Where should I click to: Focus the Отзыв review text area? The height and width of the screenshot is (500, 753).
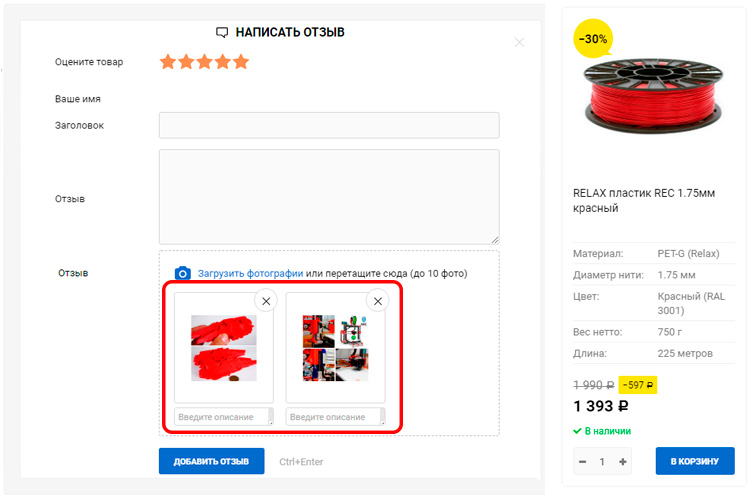point(329,197)
